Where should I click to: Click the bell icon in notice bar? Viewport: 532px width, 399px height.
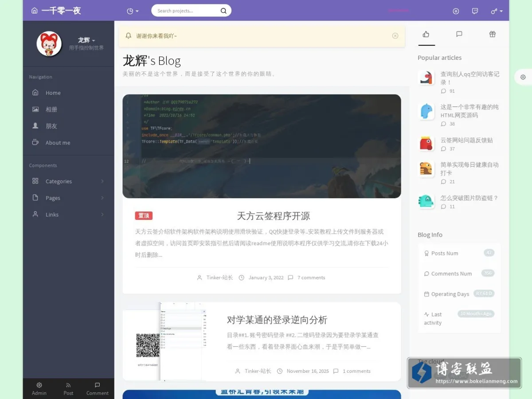[x=129, y=35]
